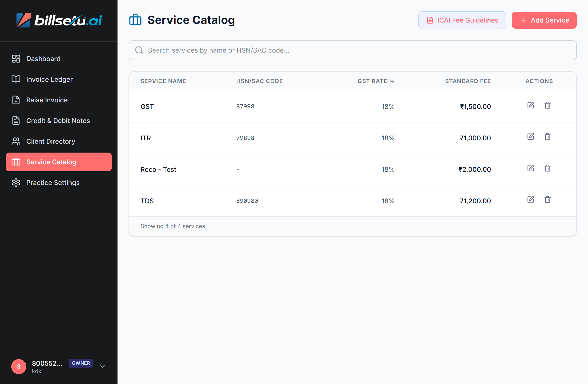The width and height of the screenshot is (588, 384).
Task: Open the Dashboard from the sidebar
Action: [x=43, y=58]
